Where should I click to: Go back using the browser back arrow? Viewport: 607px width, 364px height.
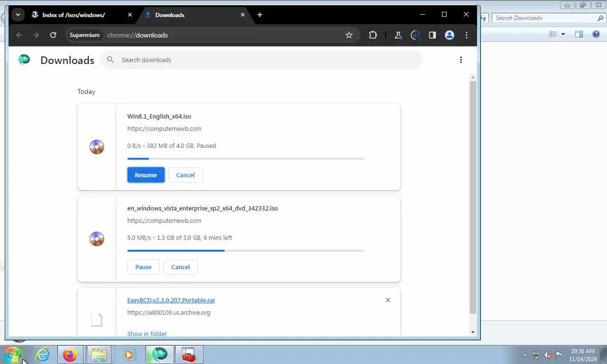click(x=19, y=35)
